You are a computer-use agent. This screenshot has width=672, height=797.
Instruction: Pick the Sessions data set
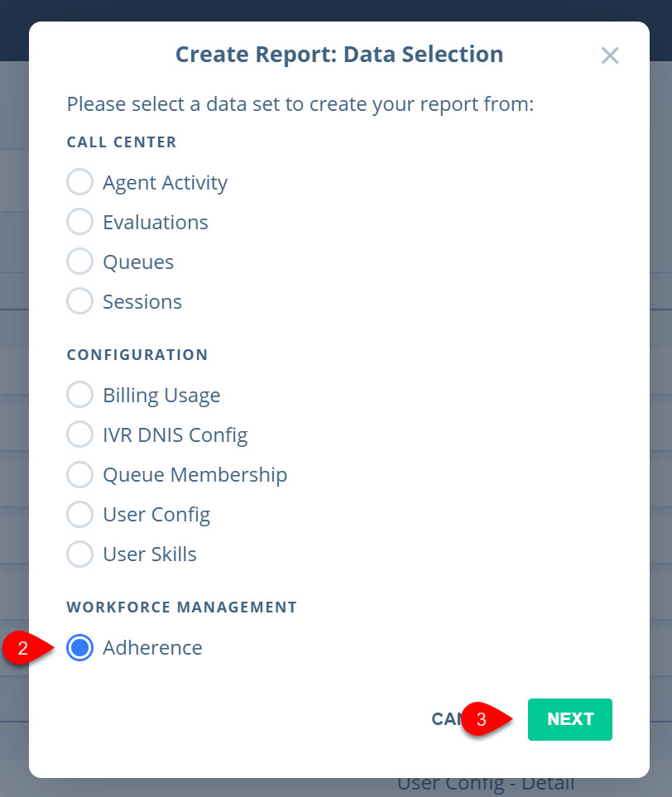(79, 301)
